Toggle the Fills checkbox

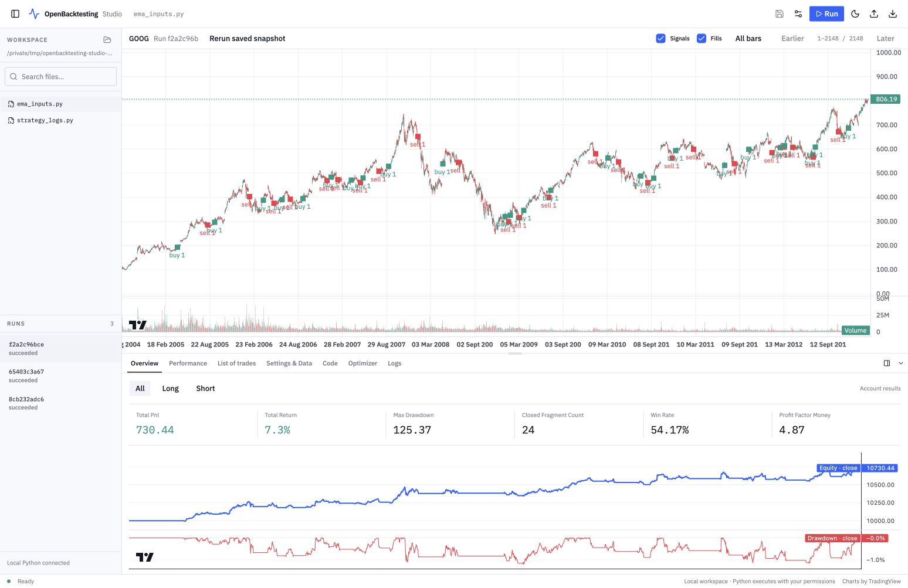click(702, 39)
